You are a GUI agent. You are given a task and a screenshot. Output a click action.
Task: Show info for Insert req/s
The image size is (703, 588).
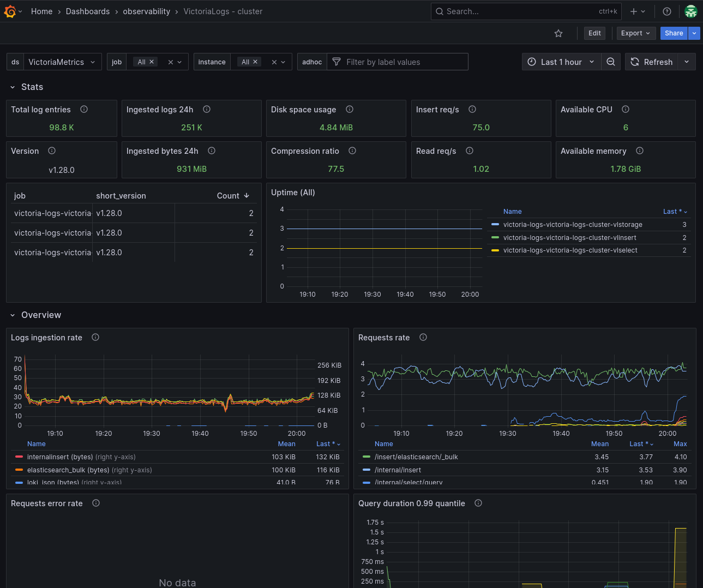pyautogui.click(x=472, y=109)
